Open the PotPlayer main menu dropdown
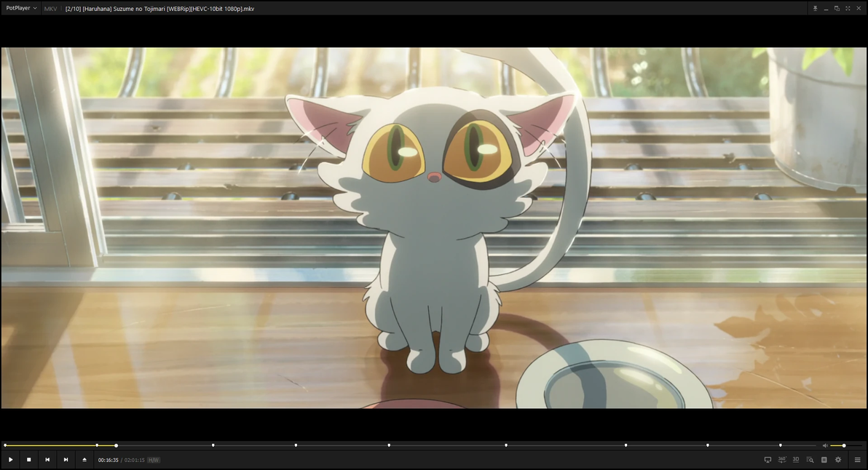The image size is (868, 470). (x=21, y=8)
